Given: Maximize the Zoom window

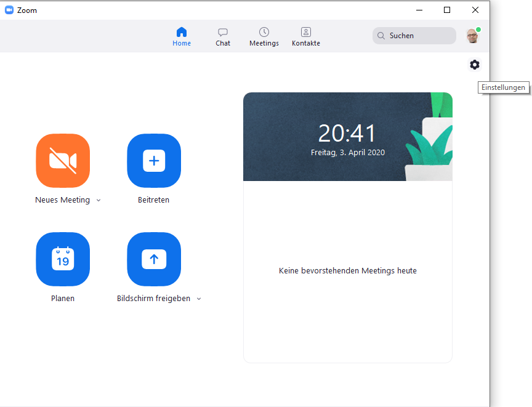Looking at the screenshot, I should pyautogui.click(x=447, y=10).
